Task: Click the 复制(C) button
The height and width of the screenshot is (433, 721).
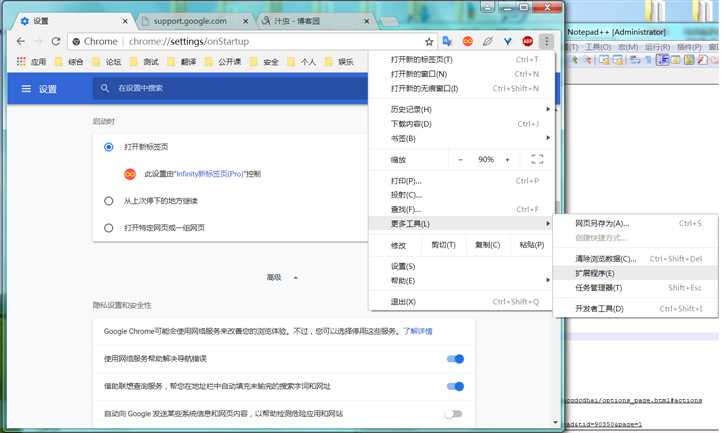Action: tap(487, 245)
